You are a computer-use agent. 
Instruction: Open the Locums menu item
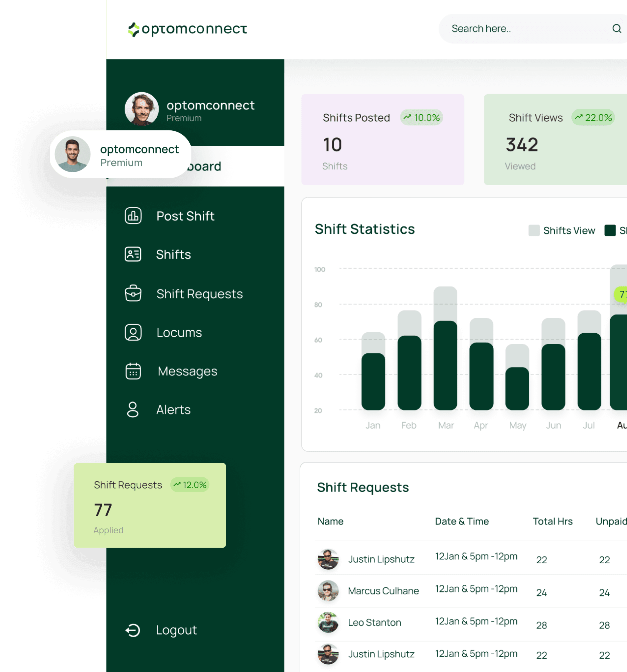click(179, 333)
